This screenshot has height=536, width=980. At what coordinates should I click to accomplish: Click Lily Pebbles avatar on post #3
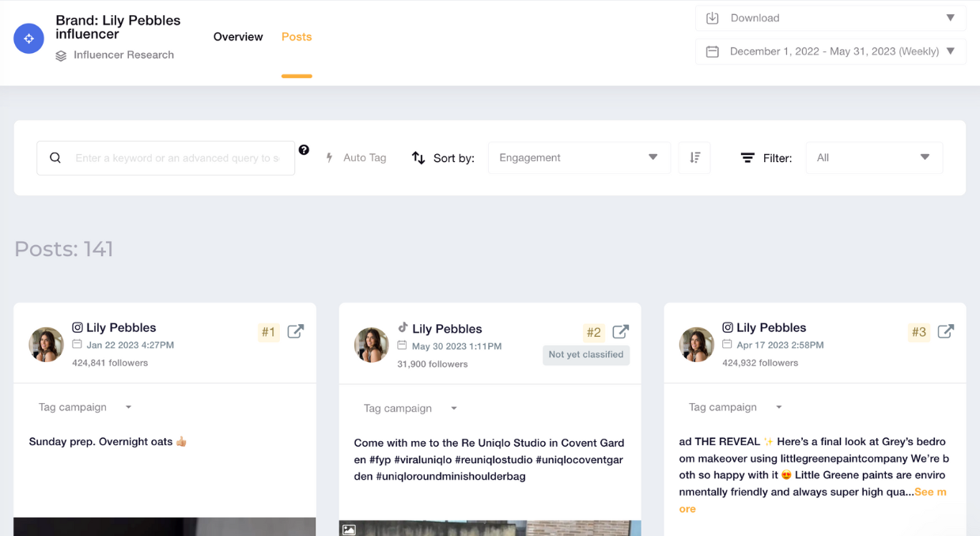coord(697,345)
